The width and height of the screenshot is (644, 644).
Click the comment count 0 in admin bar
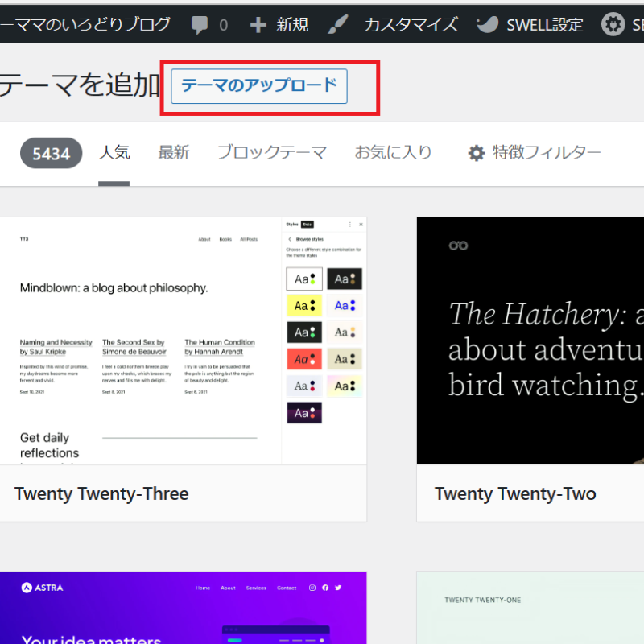(x=224, y=25)
